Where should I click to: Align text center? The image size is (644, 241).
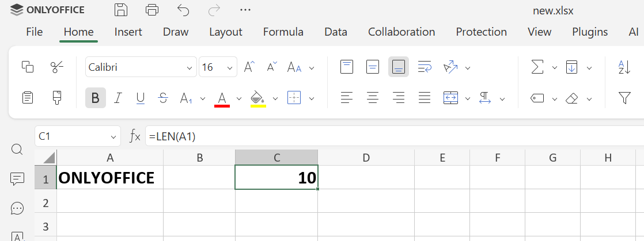[x=373, y=98]
